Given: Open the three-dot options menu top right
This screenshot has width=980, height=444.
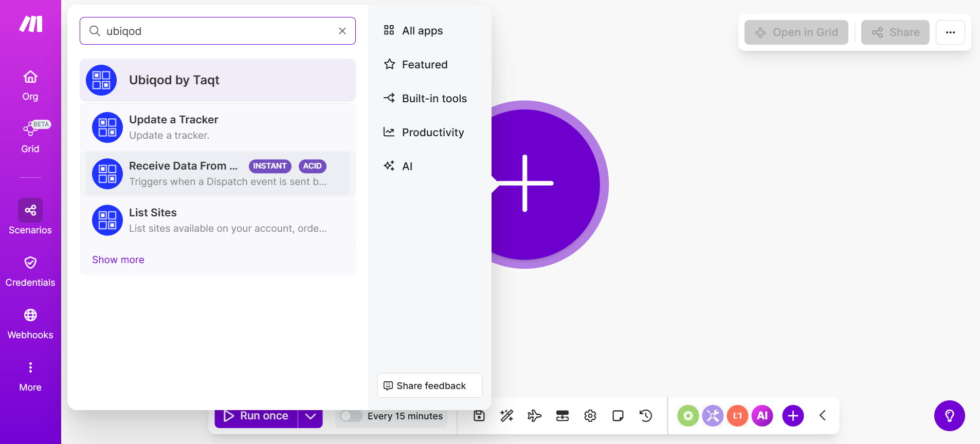Looking at the screenshot, I should click(x=950, y=32).
